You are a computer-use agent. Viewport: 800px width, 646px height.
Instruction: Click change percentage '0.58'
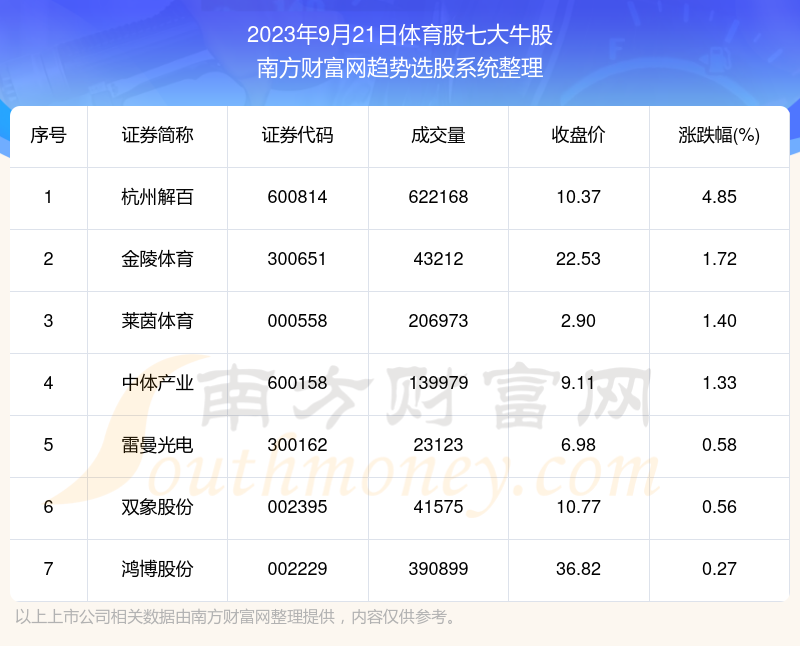tap(719, 445)
